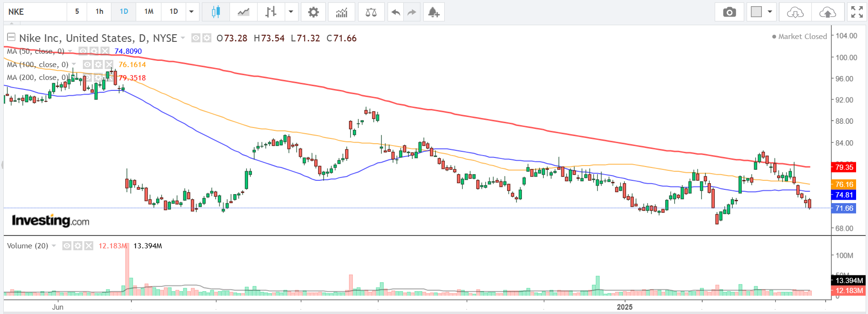Screen dimensions: 868x314
Task: Select the 1h timeframe
Action: coord(100,12)
